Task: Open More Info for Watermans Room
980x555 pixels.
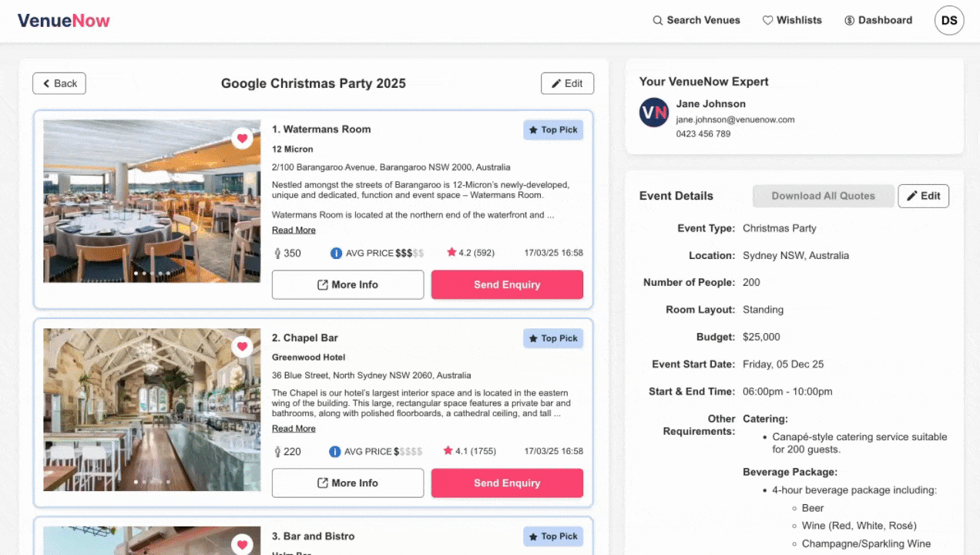Action: pos(347,284)
